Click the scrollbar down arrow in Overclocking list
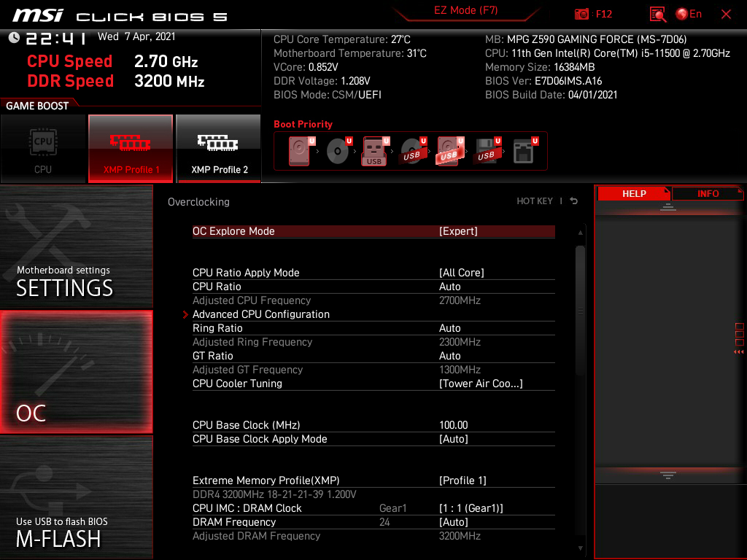Screen dimensions: 747x560 pos(580,548)
